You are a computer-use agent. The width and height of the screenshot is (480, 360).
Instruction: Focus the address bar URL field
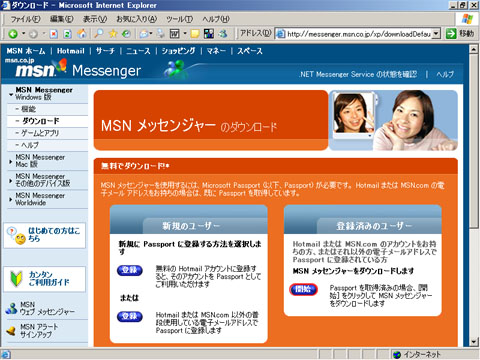click(359, 34)
